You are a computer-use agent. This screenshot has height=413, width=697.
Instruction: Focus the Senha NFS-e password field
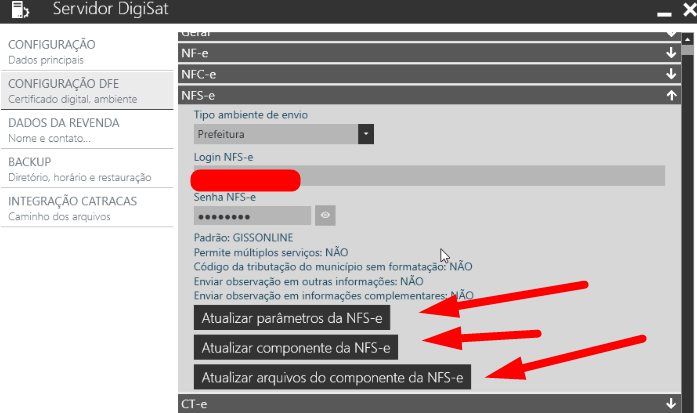[x=252, y=216]
